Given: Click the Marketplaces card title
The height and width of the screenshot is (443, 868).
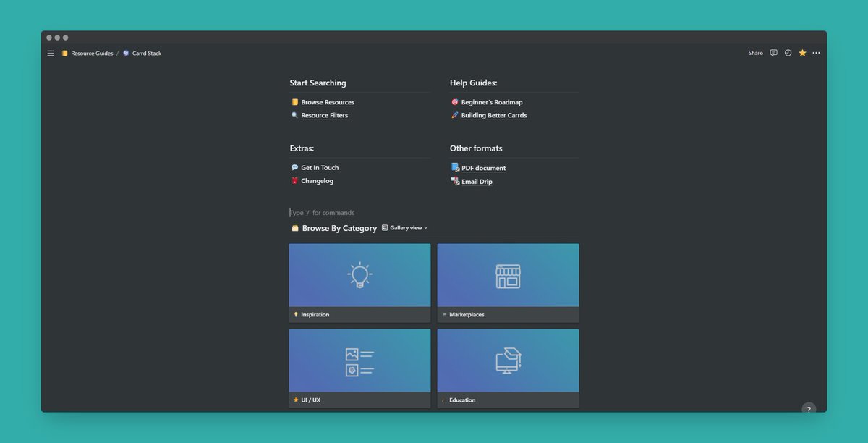Looking at the screenshot, I should [467, 315].
